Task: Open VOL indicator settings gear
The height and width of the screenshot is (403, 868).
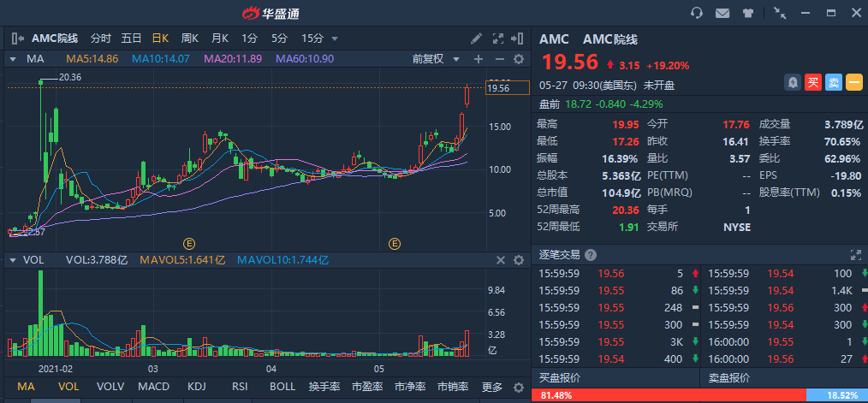Action: 519,260
